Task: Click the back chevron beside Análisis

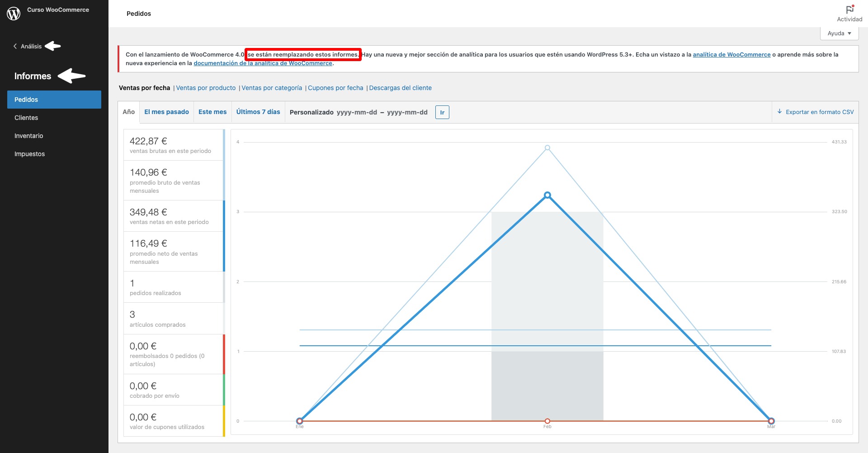Action: [15, 46]
